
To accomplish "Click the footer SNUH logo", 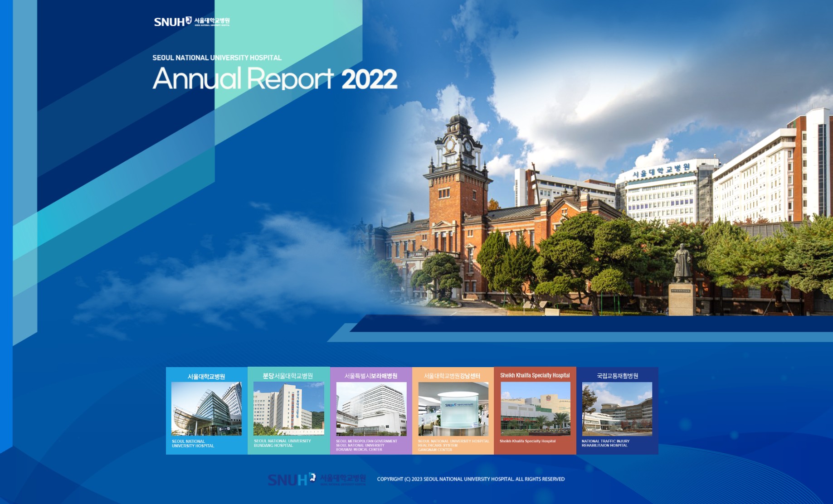I will point(317,479).
